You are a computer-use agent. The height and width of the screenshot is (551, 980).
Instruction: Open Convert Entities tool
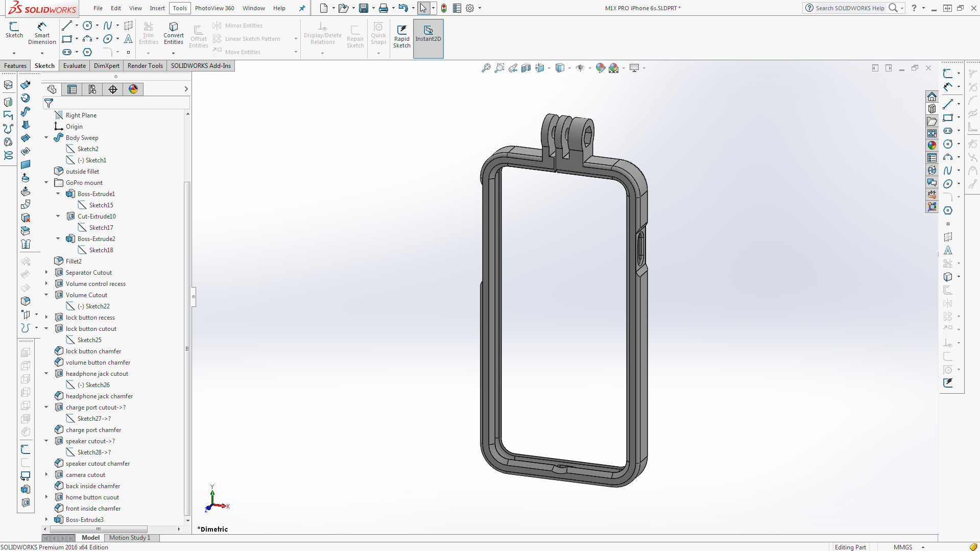[174, 33]
